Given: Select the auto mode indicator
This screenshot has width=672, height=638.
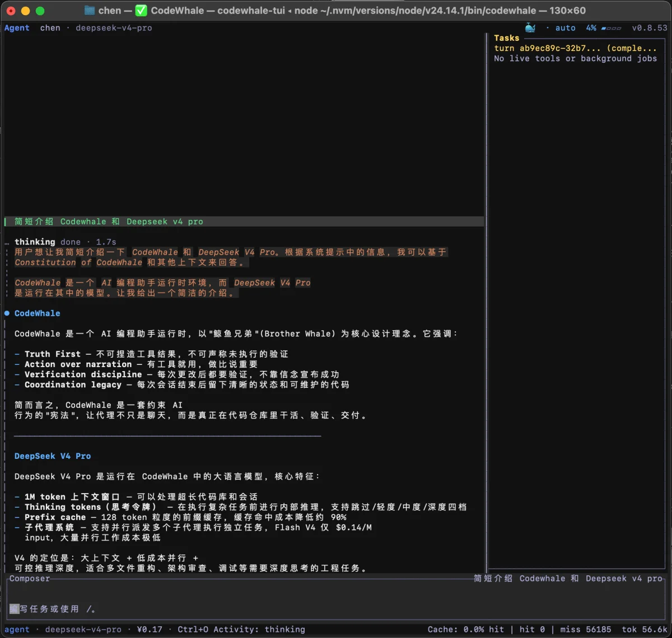Looking at the screenshot, I should click(565, 28).
